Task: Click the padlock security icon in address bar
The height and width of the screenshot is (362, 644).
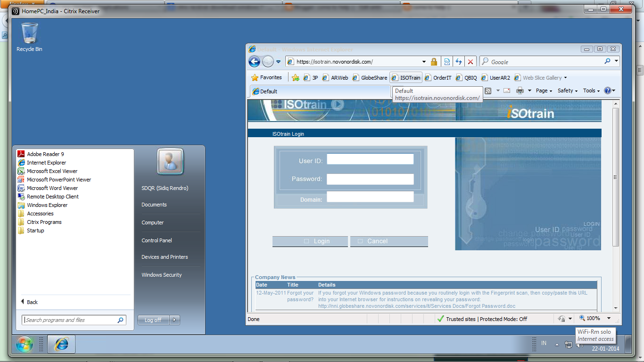Action: pos(434,61)
